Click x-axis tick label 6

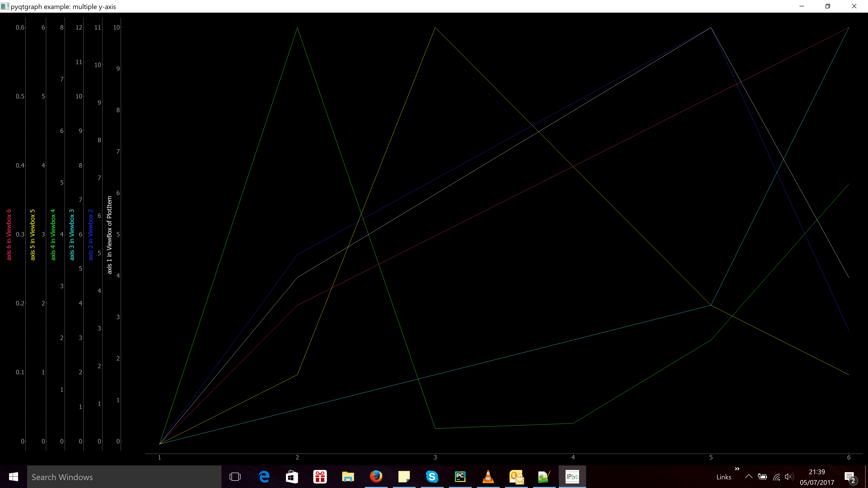click(849, 457)
